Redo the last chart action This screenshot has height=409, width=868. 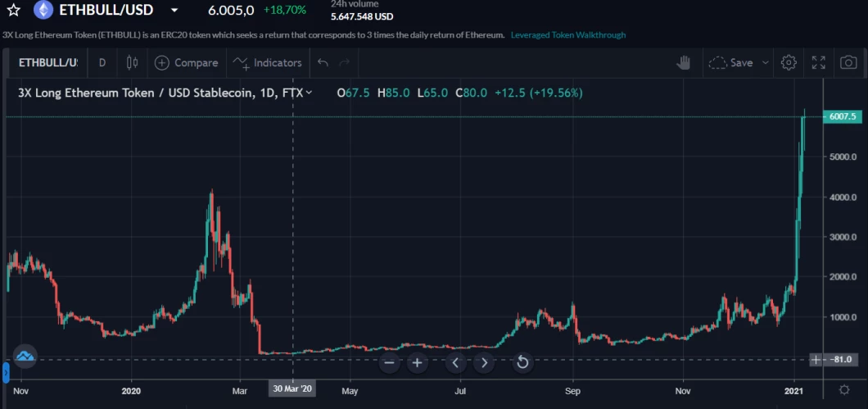[345, 62]
